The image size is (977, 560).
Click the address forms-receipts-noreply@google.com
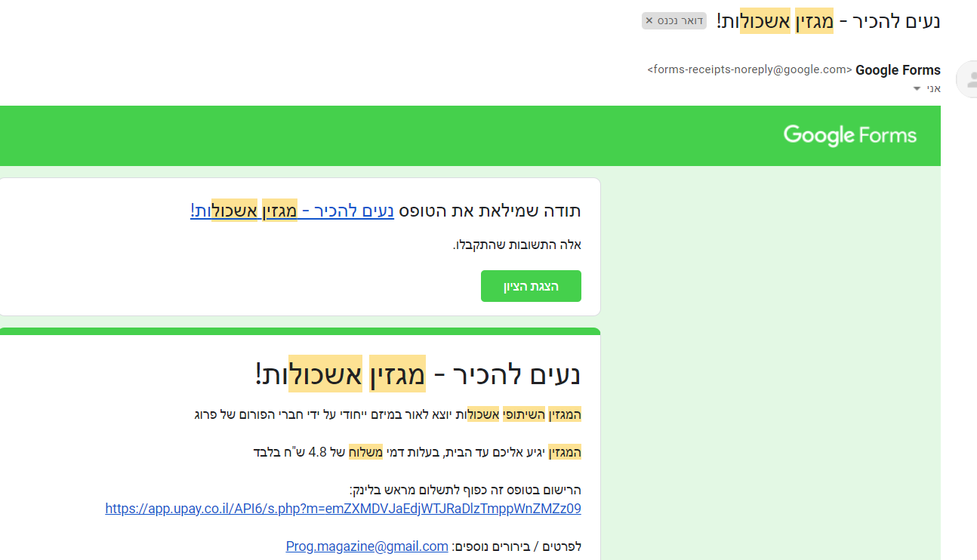(746, 69)
